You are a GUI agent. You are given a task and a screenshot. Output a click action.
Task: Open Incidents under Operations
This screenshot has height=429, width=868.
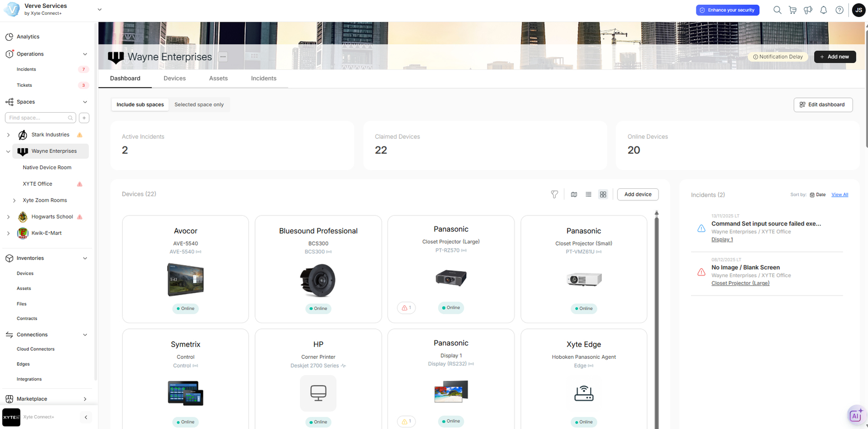point(26,69)
